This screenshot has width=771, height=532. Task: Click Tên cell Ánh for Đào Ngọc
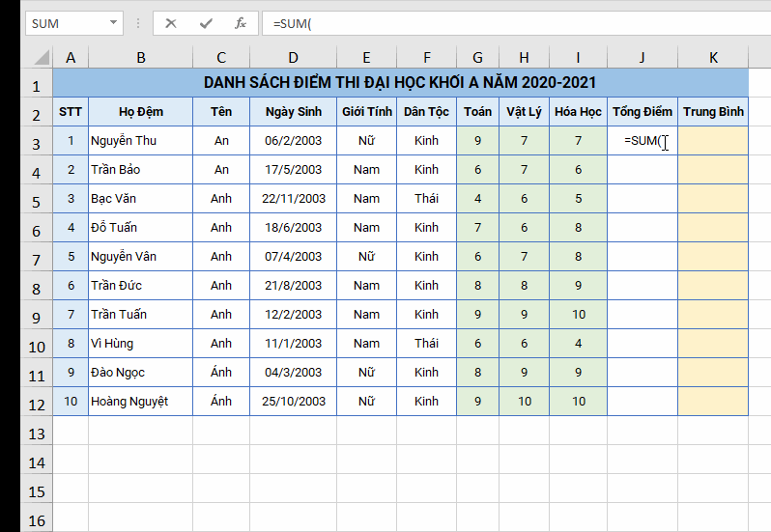221,373
